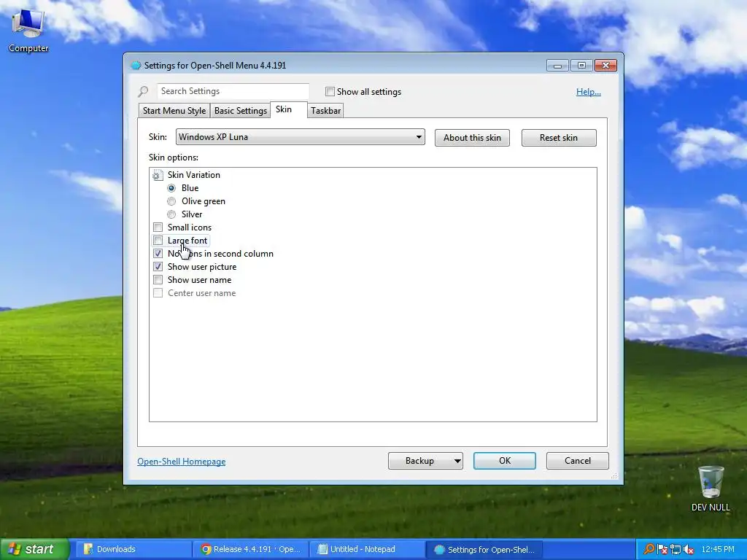Switch to Release 4.4.191 Chrome taskbar window
Viewport: 747px width, 560px height.
[x=251, y=549]
